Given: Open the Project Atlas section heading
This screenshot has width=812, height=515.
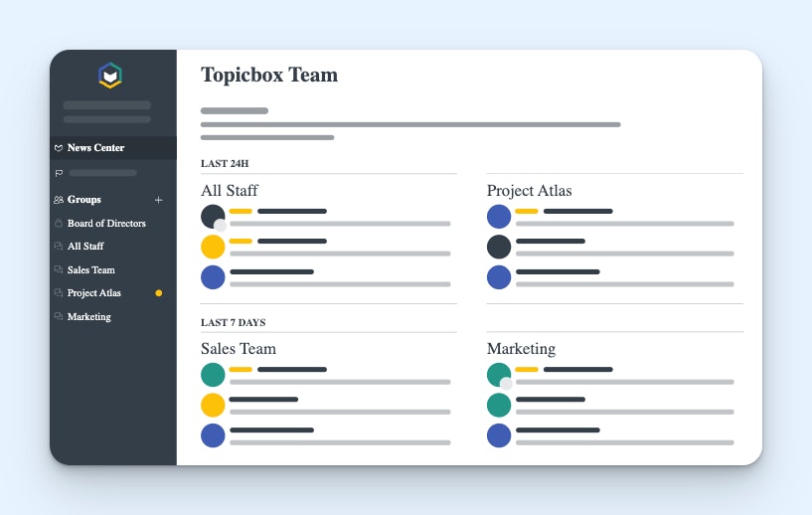Looking at the screenshot, I should coord(529,191).
